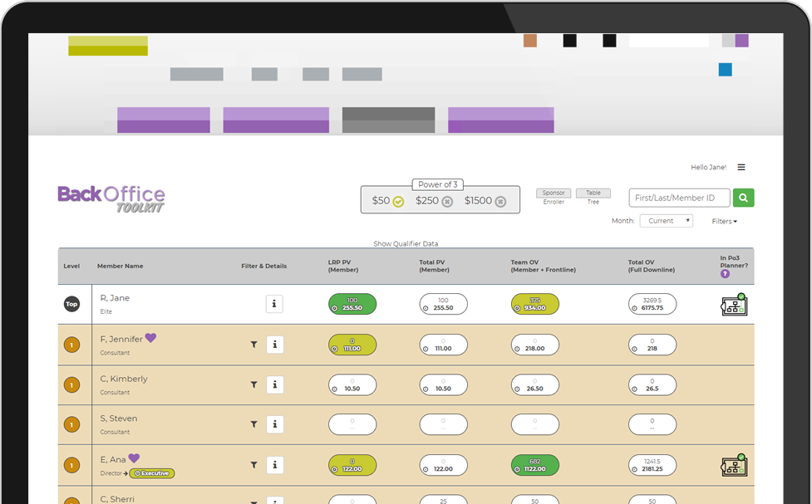Screen dimensions: 812x504
Task: Filter downline by F, Jennifer
Action: click(x=253, y=345)
